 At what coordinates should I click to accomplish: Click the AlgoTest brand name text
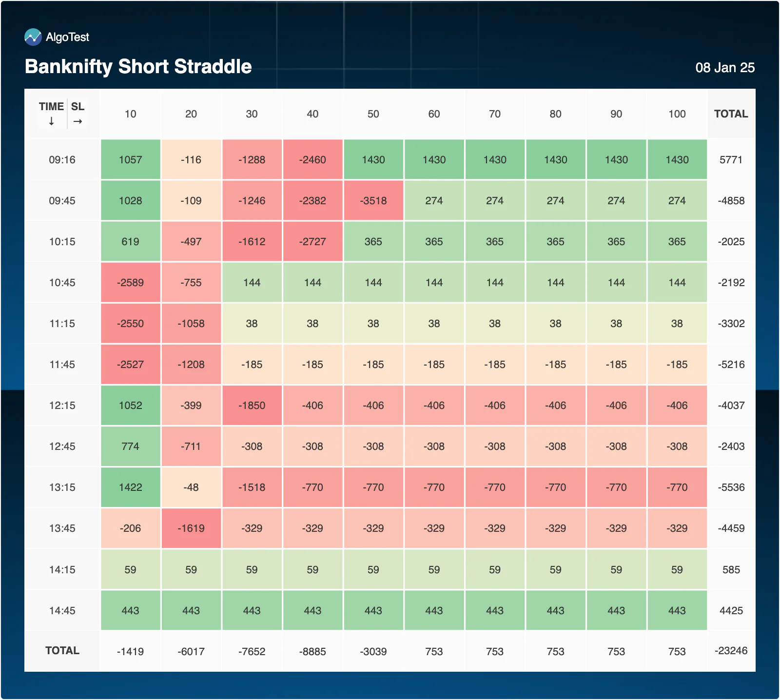[67, 37]
